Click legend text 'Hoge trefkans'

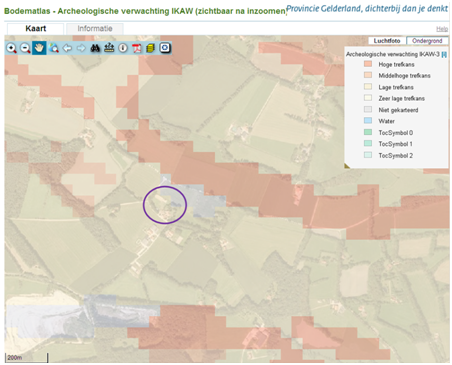[x=396, y=64]
